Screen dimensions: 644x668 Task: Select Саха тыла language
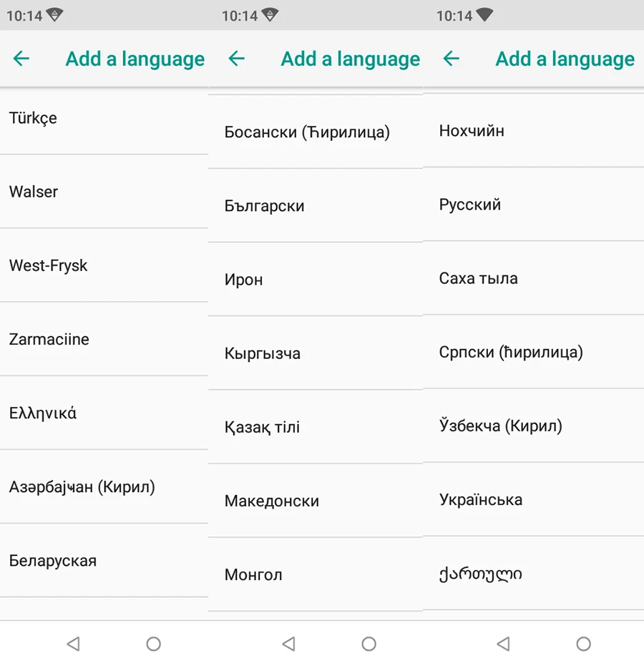[533, 277]
